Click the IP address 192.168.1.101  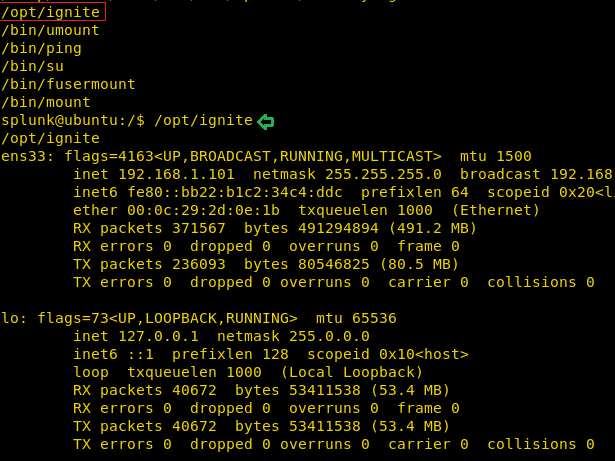point(176,175)
